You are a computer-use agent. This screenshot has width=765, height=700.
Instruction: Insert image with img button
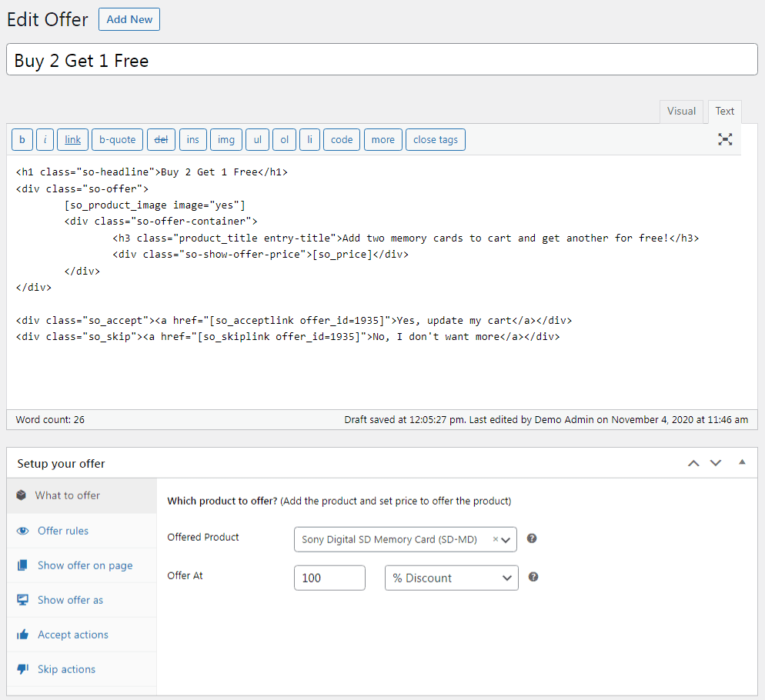pyautogui.click(x=226, y=139)
